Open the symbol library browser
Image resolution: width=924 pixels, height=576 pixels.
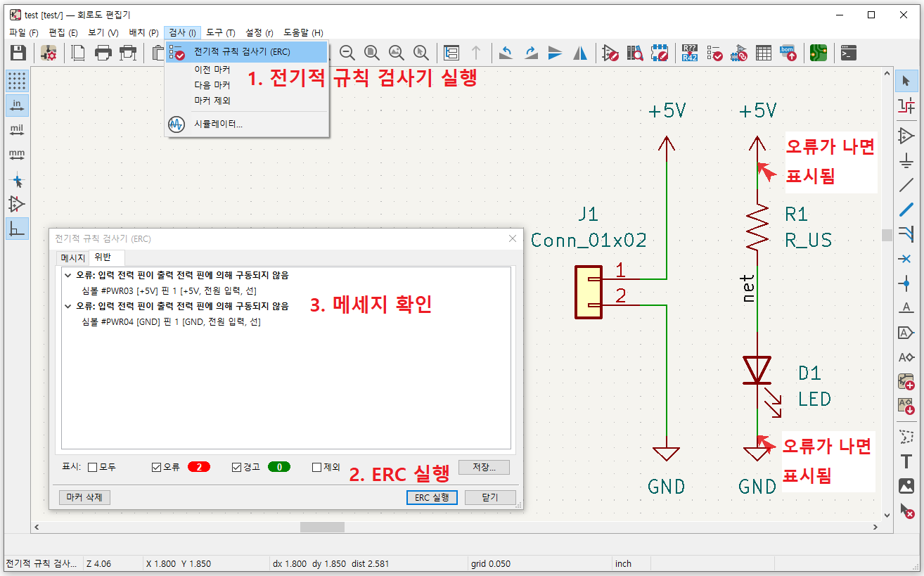635,53
